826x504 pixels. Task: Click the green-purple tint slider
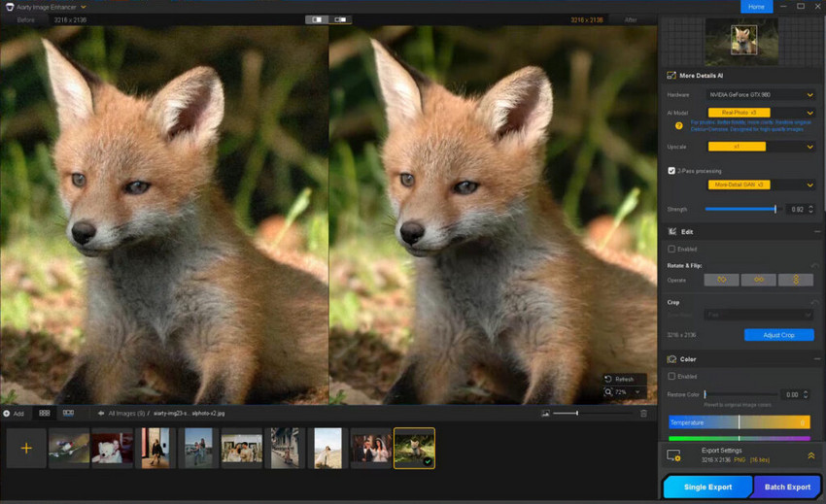click(740, 438)
